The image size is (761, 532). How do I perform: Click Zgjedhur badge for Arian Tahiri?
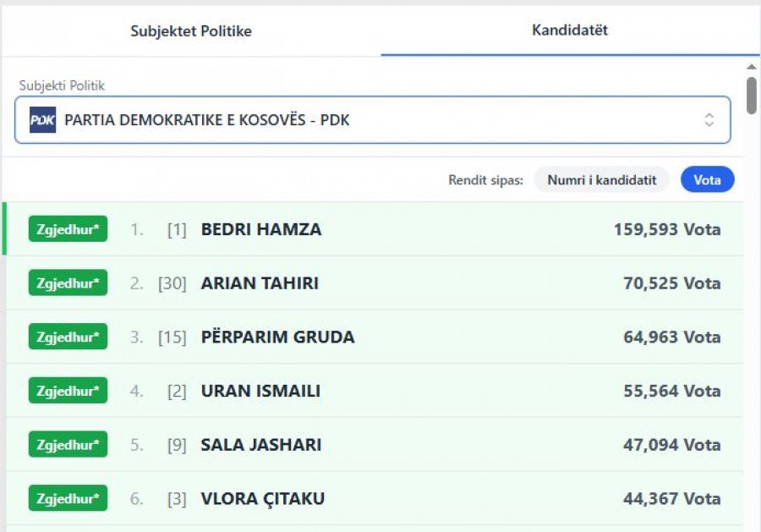pyautogui.click(x=68, y=283)
